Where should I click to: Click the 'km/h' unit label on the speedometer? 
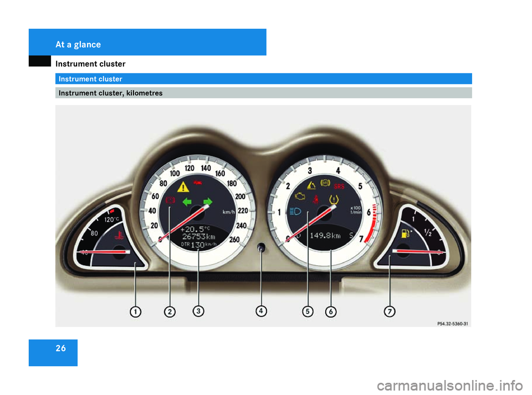(x=228, y=212)
